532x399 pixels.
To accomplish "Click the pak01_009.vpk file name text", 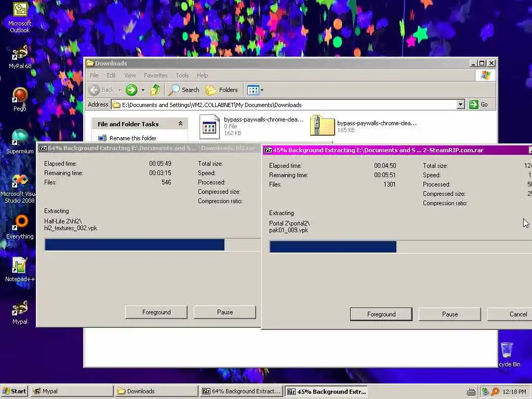I will (288, 230).
